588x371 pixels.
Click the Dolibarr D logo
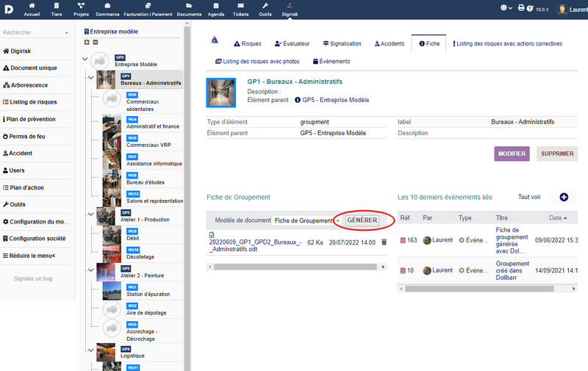click(x=9, y=9)
